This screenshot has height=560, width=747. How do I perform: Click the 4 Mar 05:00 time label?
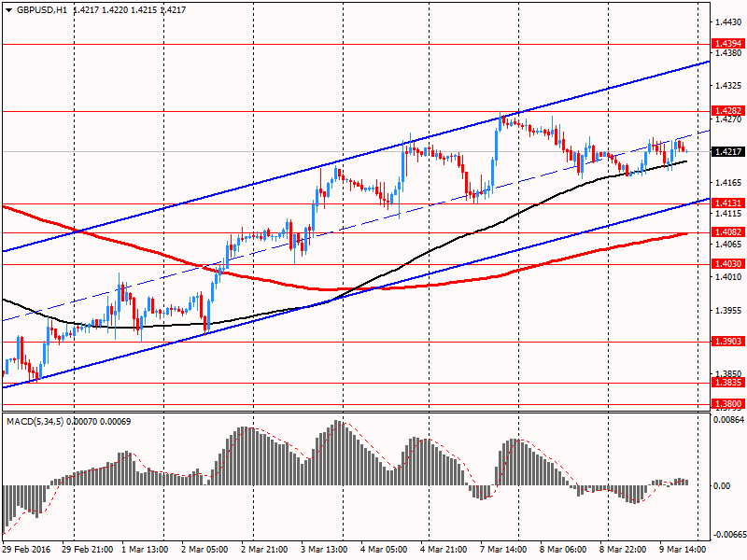[x=384, y=550]
